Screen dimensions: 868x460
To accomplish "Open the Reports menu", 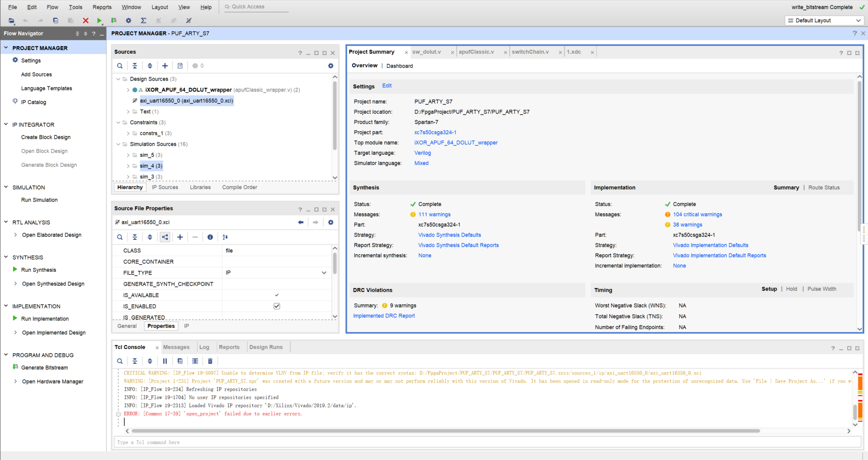I will (102, 7).
